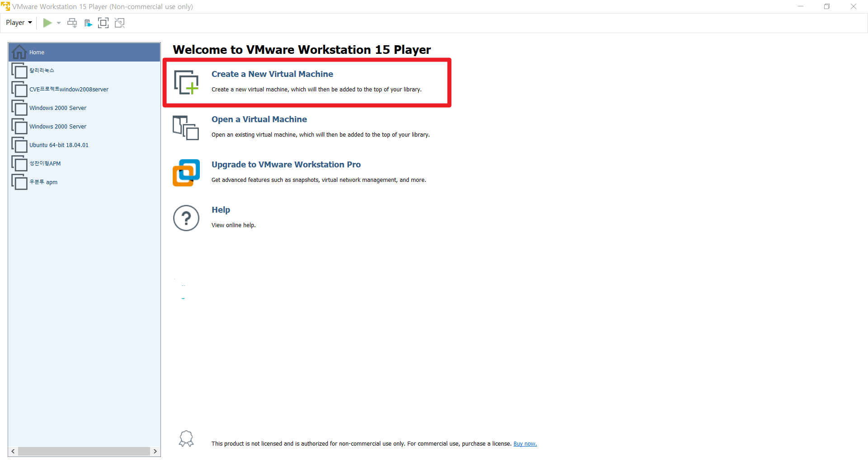Click Send Ctrl+Alt+Del toolbar icon

click(x=72, y=23)
